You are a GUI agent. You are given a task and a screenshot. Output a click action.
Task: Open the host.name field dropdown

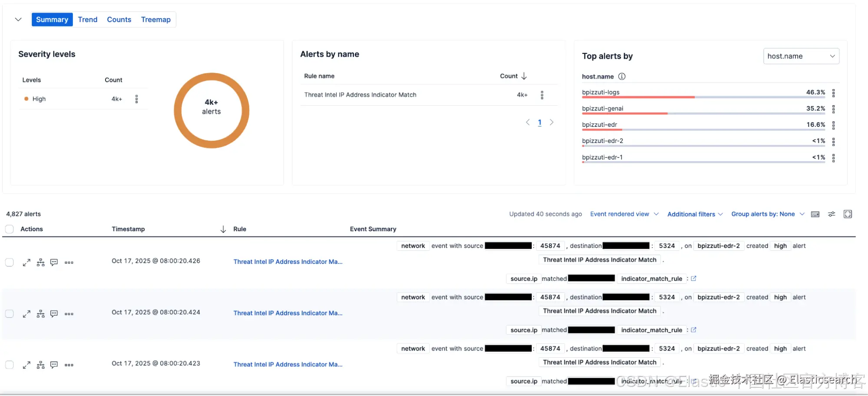(x=801, y=56)
